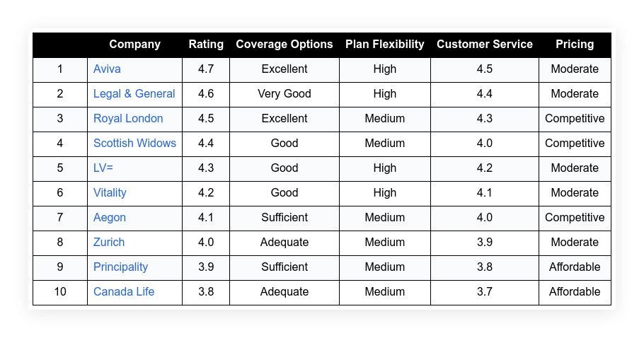The height and width of the screenshot is (338, 644).
Task: Click the Company column header
Action: (x=134, y=45)
